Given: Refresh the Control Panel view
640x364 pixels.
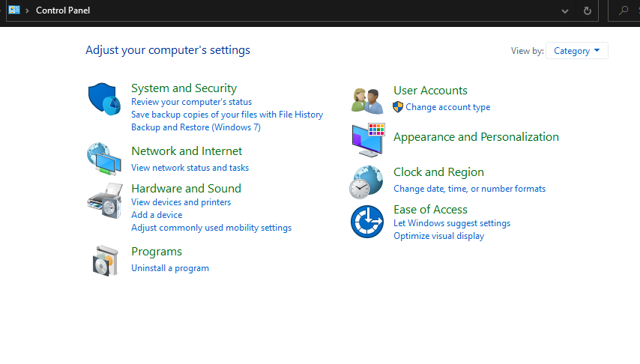Looking at the screenshot, I should tap(587, 10).
